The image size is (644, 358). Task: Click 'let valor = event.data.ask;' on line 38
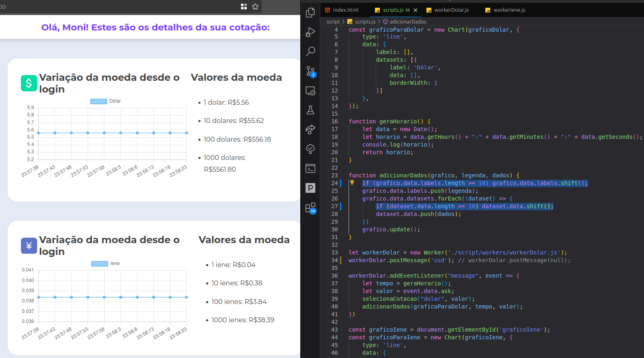tap(408, 291)
